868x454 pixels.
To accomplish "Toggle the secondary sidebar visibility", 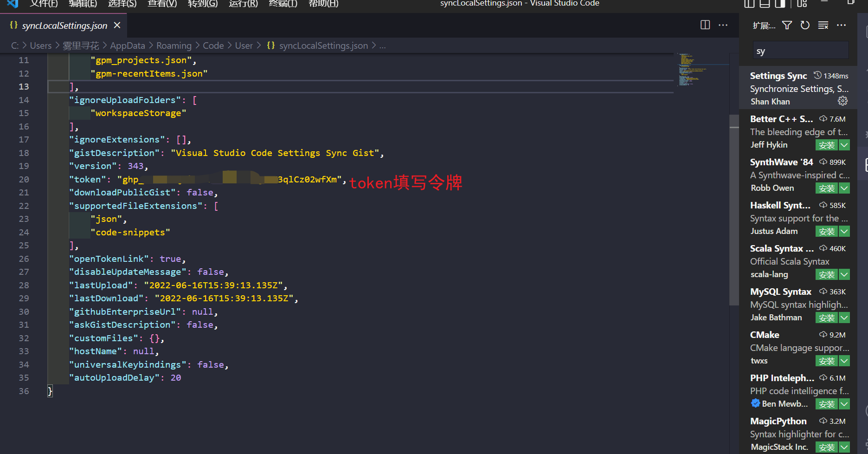I will click(x=780, y=4).
